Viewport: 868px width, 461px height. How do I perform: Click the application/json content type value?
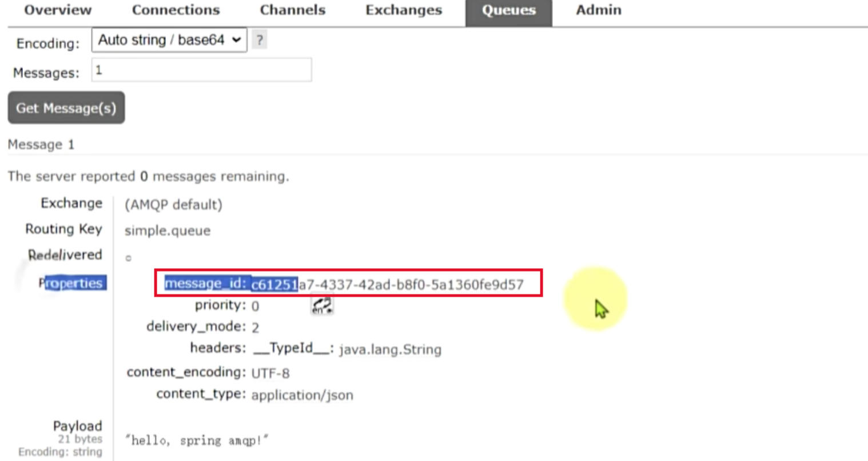point(302,395)
